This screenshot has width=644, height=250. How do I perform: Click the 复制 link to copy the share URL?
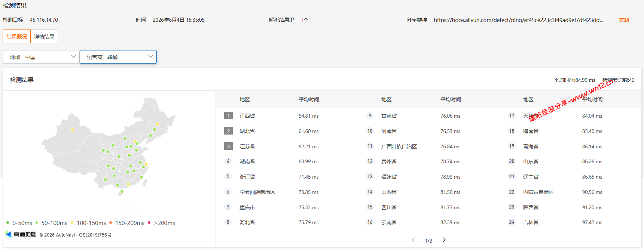623,20
